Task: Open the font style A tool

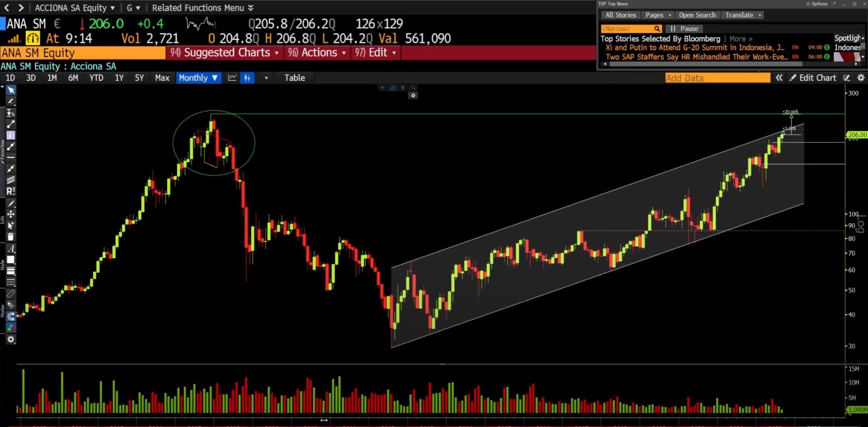Action: 11,249
